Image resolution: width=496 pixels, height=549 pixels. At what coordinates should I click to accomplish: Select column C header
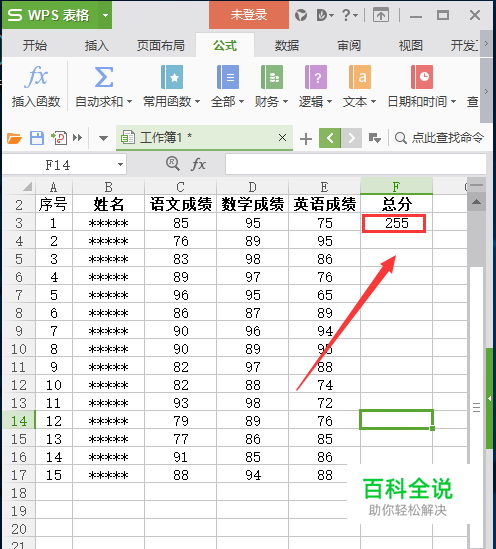tap(180, 186)
